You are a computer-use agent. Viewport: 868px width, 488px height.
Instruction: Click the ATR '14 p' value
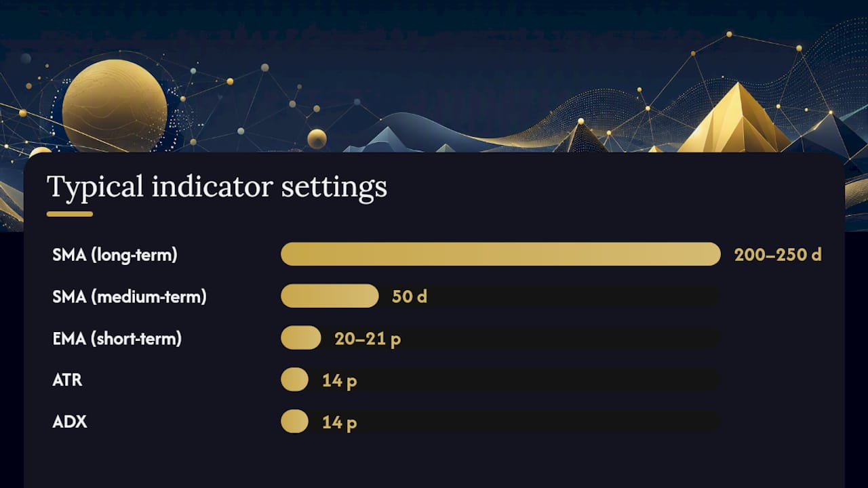coord(339,381)
